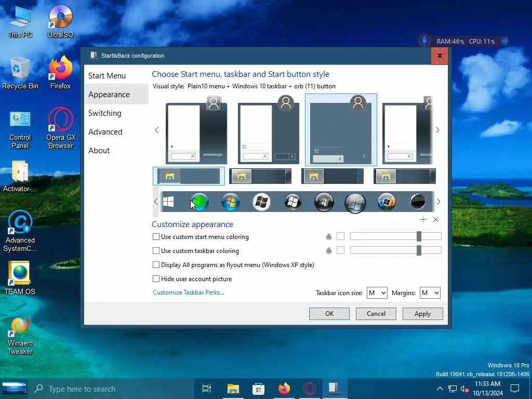The height and width of the screenshot is (399, 532).
Task: Click the Task View taskbar button
Action: pyautogui.click(x=206, y=389)
